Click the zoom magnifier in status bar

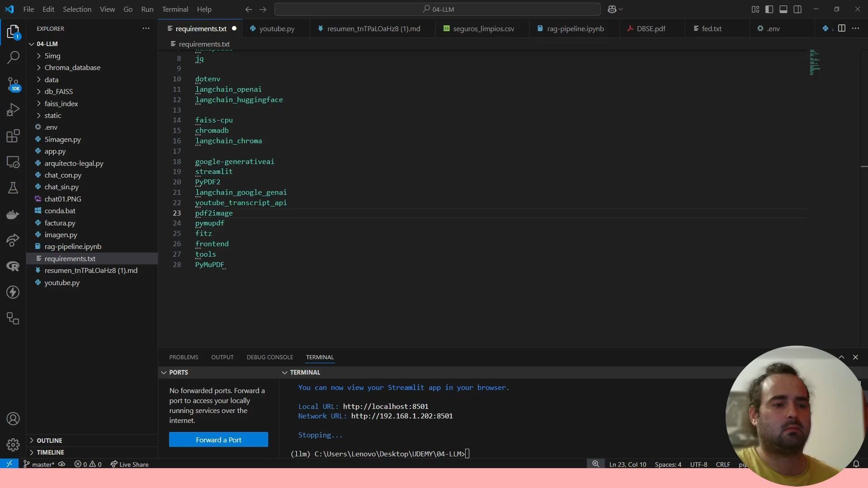coord(596,464)
